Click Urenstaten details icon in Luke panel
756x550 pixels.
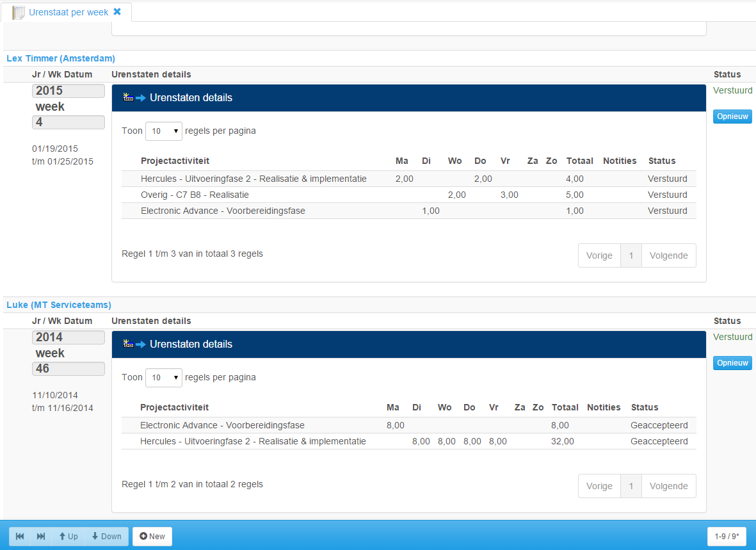134,344
